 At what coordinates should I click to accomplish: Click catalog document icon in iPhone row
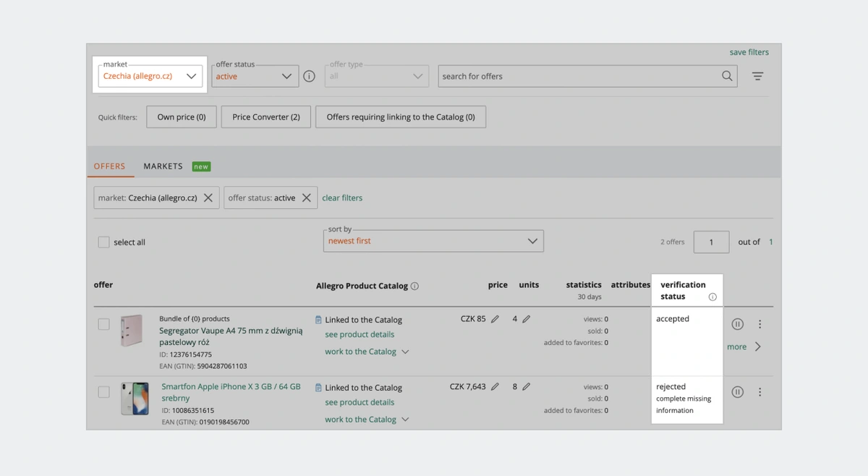[318, 387]
